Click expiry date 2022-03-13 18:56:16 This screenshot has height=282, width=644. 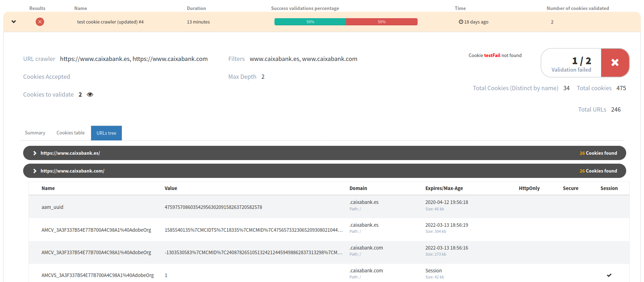(x=446, y=248)
